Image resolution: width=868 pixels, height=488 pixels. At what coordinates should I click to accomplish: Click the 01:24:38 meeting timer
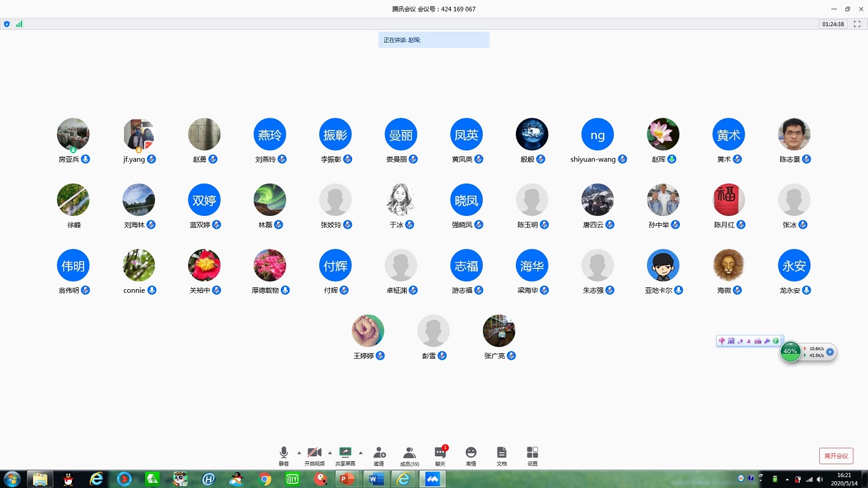833,24
